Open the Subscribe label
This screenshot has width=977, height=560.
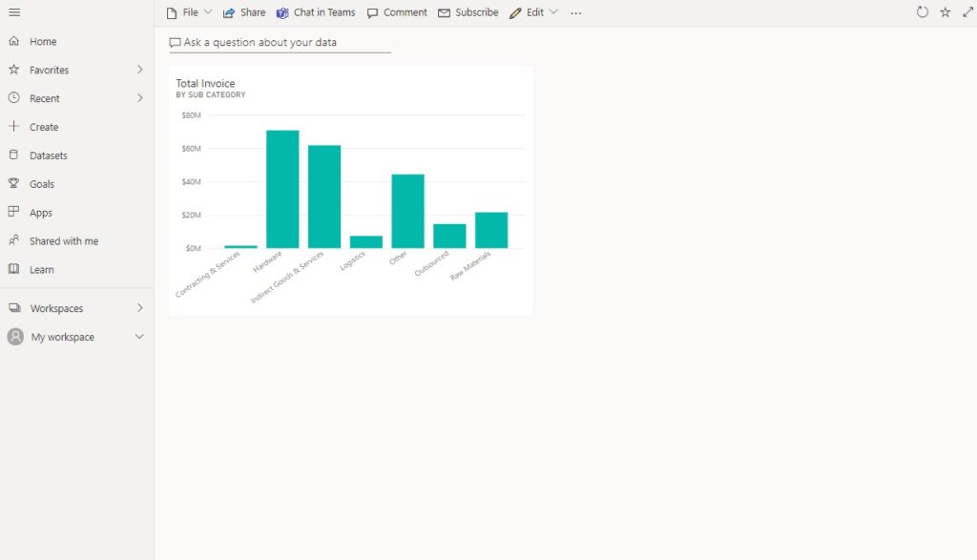click(477, 12)
